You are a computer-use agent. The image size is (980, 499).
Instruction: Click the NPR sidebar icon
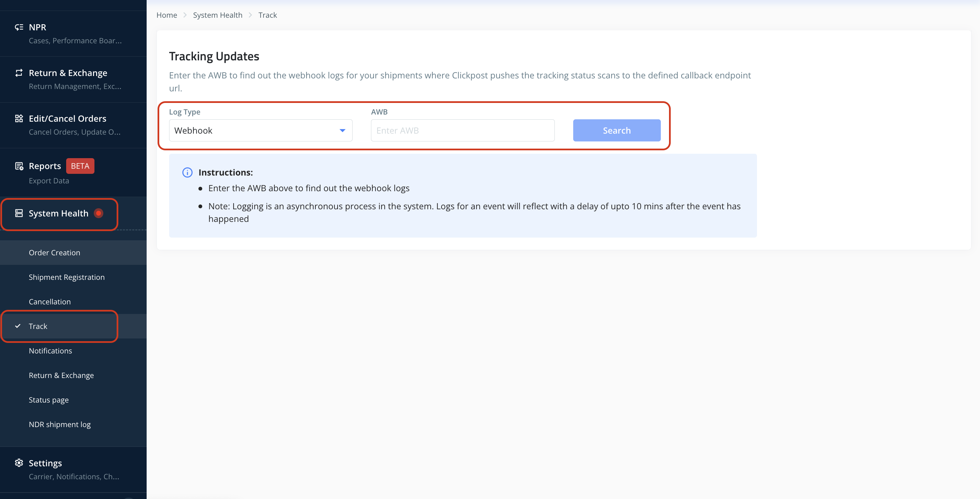pyautogui.click(x=19, y=27)
